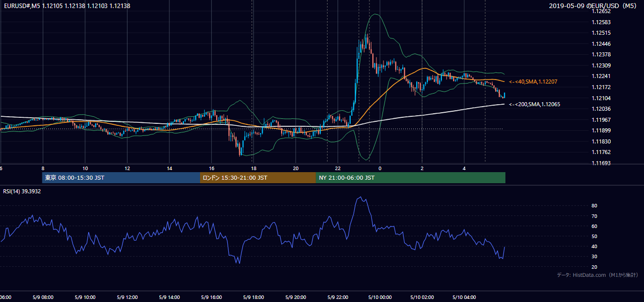Viewport: 644px width, 302px height.
Task: Click price axis label 1.12652
Action: pos(601,12)
